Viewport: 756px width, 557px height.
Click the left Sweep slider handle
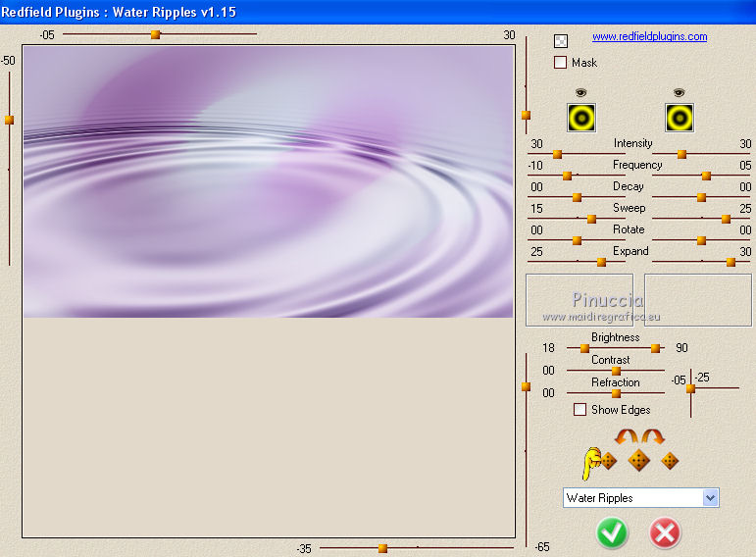(591, 219)
